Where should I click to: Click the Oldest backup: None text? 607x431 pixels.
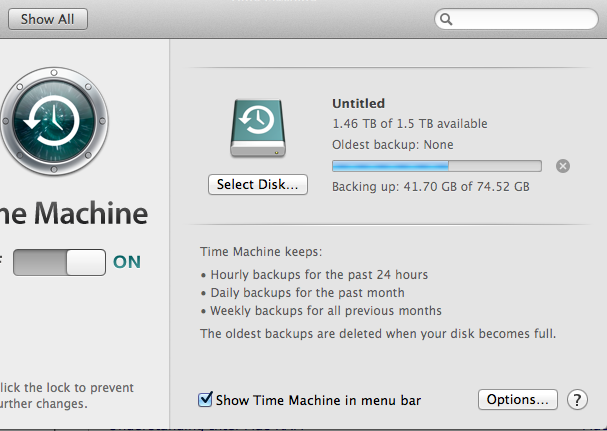click(393, 145)
